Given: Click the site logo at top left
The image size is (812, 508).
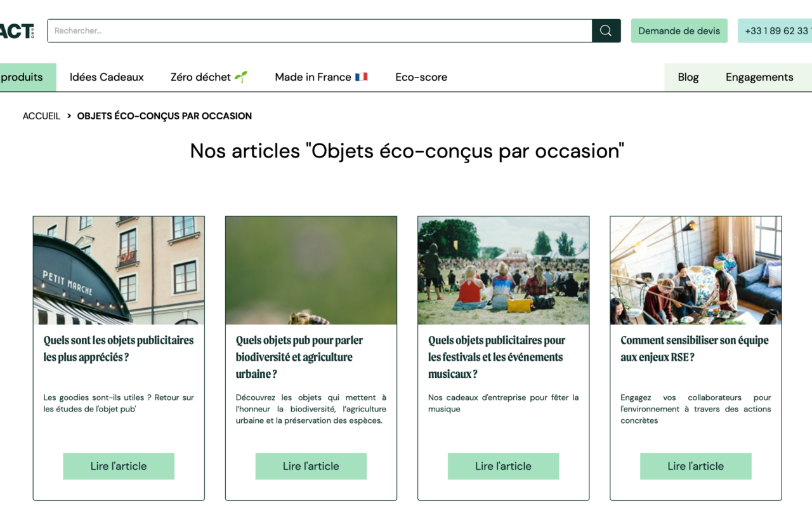Looking at the screenshot, I should pos(16,30).
